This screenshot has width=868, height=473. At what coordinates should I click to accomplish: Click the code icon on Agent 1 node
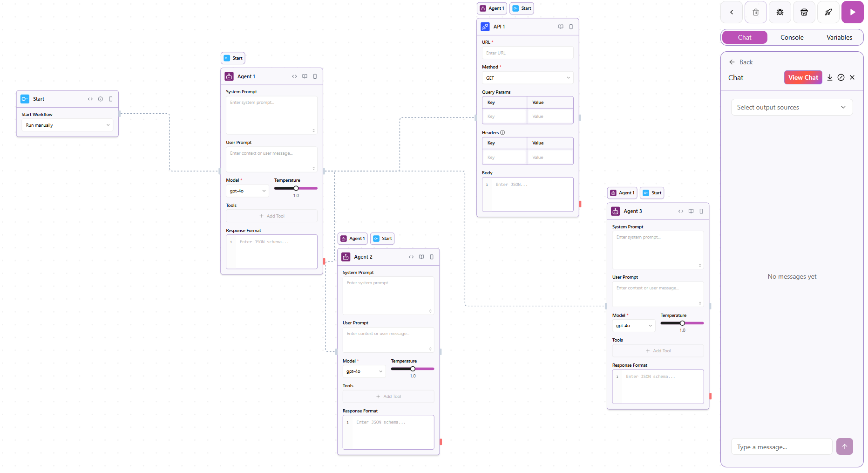pyautogui.click(x=294, y=76)
